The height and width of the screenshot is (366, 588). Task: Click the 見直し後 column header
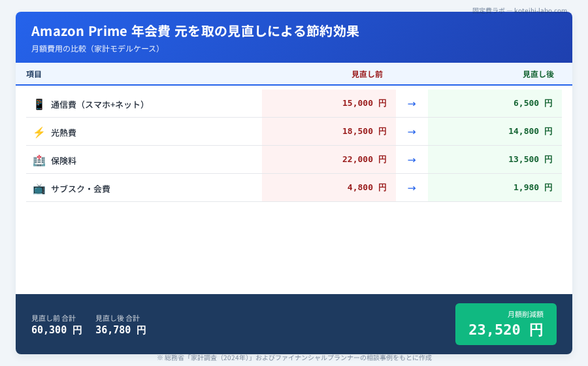(538, 75)
